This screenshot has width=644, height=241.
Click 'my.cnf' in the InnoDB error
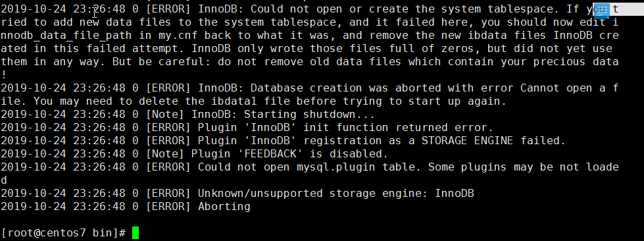[178, 36]
